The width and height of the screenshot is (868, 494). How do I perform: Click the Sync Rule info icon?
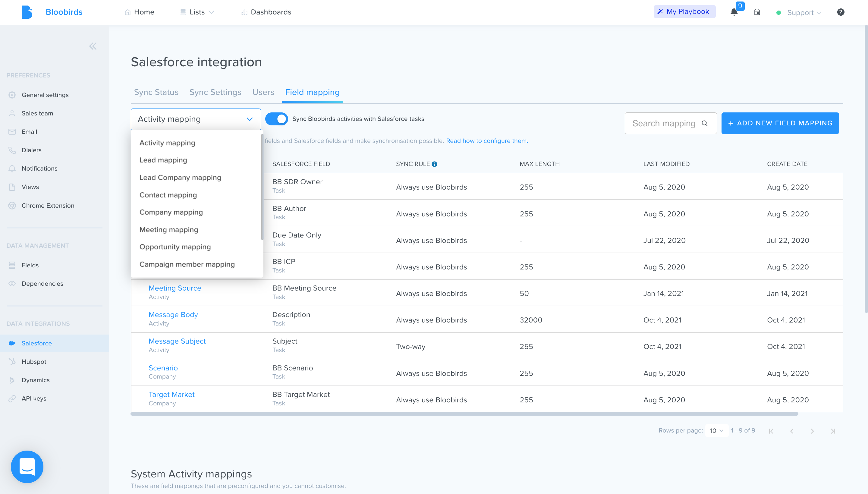[x=435, y=164]
